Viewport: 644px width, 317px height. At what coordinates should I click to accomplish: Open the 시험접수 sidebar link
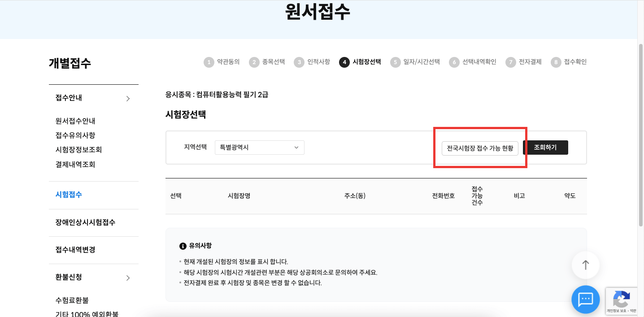tap(68, 195)
